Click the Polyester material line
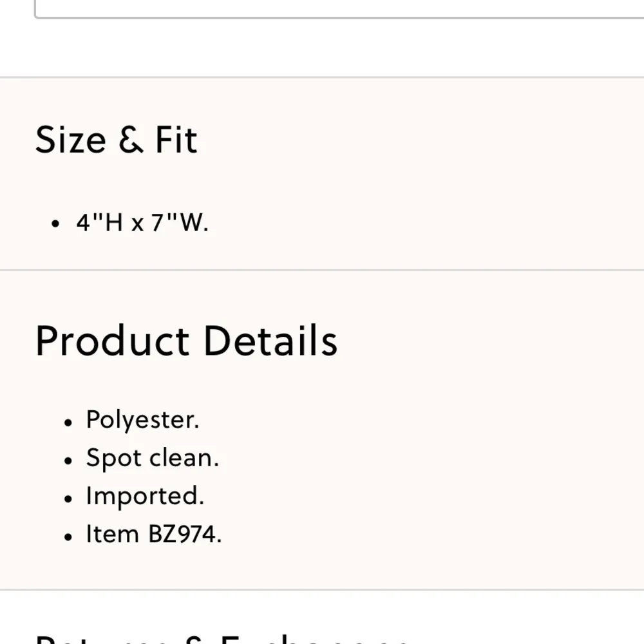This screenshot has height=644, width=644. [x=142, y=420]
